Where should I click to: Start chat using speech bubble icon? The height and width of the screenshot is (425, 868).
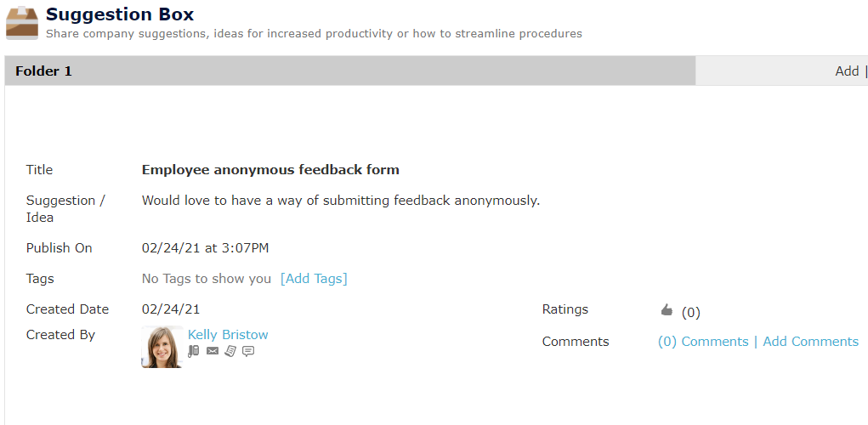248,351
